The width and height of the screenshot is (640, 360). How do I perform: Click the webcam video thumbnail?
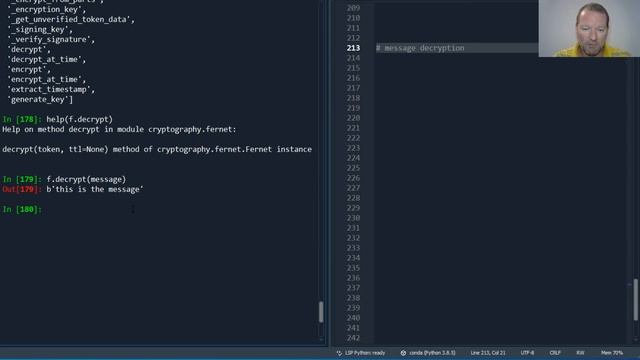[x=589, y=28]
